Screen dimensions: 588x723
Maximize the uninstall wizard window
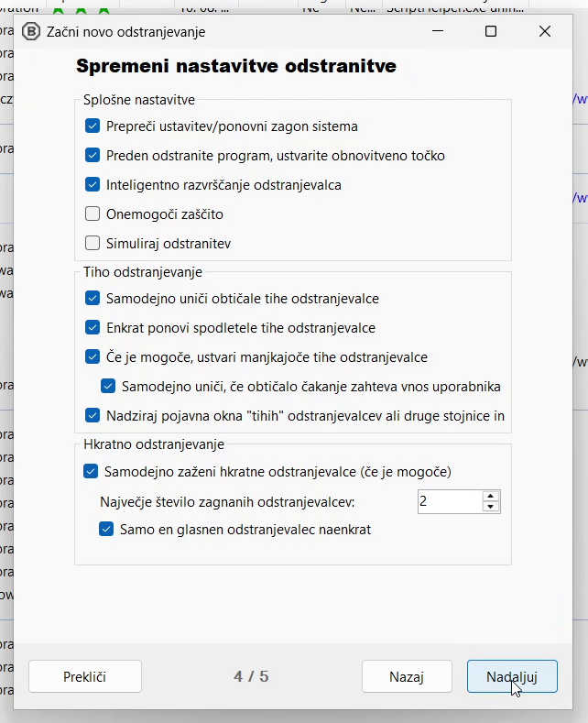click(491, 31)
